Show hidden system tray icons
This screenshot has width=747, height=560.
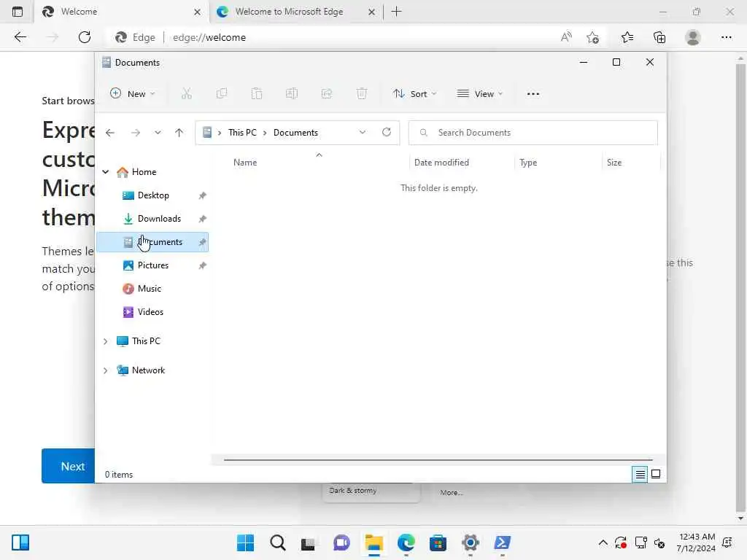[603, 542]
